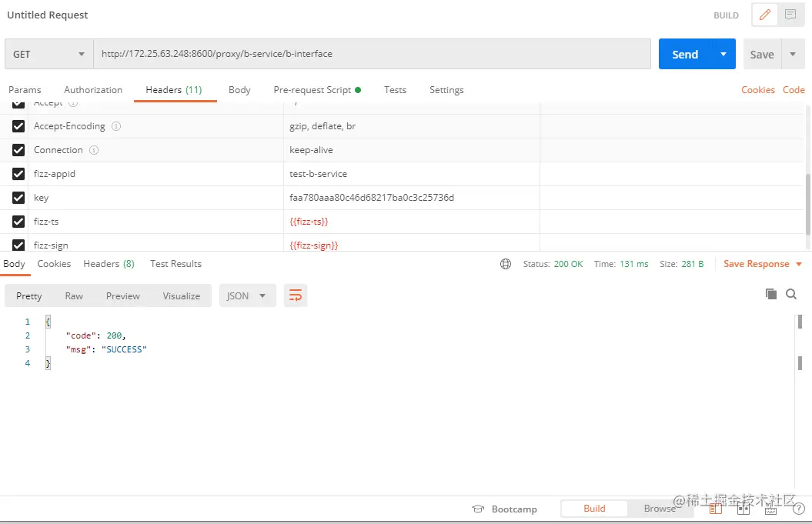Uncheck the Connection header checkbox
This screenshot has height=524, width=812.
click(x=18, y=149)
